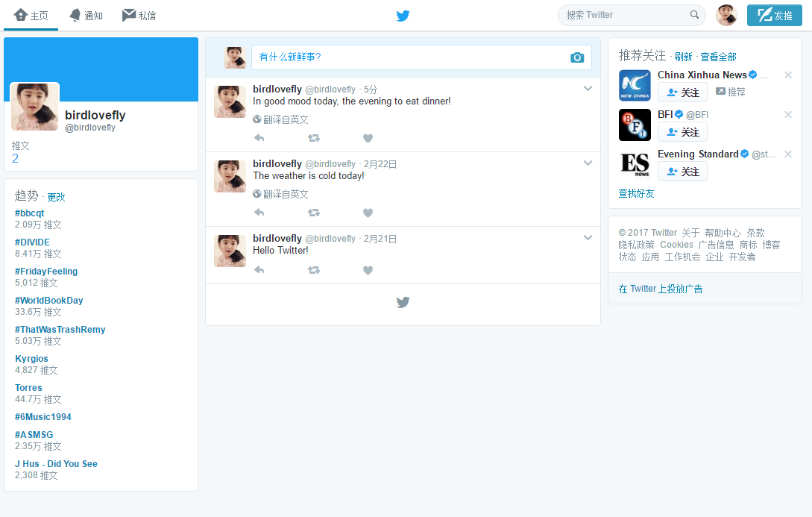812x517 pixels.
Task: Open the #6Music1994 trend
Action: point(43,416)
